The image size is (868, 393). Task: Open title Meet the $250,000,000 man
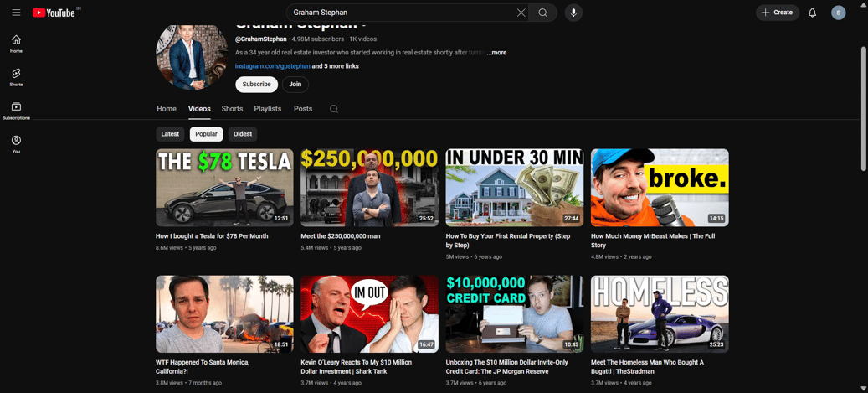pos(341,236)
